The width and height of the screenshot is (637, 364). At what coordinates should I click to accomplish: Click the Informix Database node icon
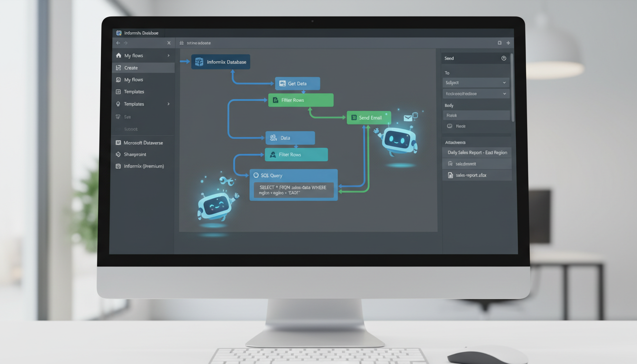[199, 62]
